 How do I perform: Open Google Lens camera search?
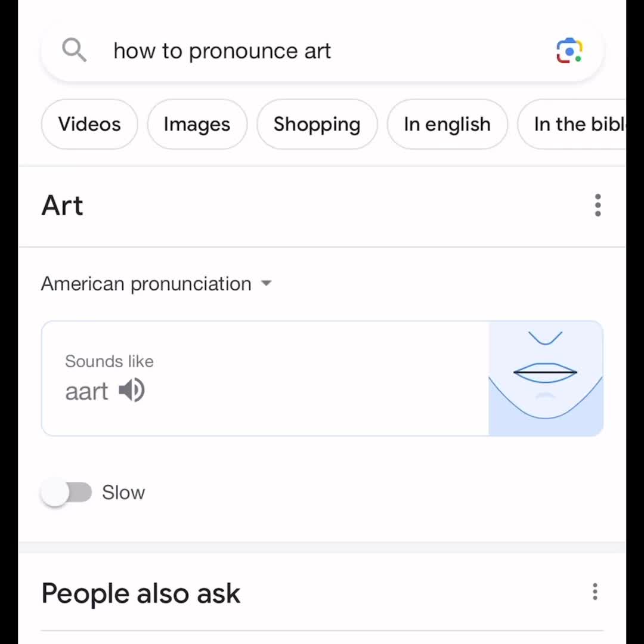(x=569, y=51)
